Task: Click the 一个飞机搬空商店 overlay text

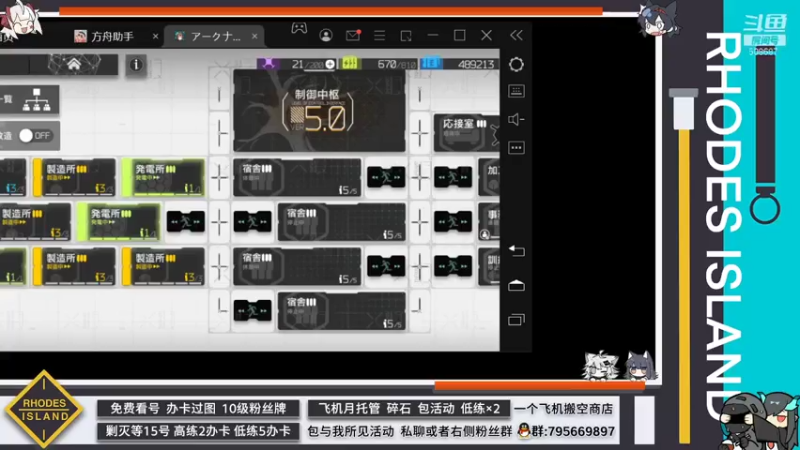Action: [563, 409]
